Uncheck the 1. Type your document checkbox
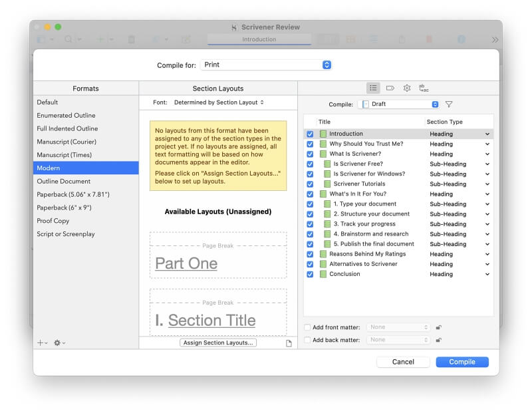This screenshot has width=532, height=415. tap(310, 204)
